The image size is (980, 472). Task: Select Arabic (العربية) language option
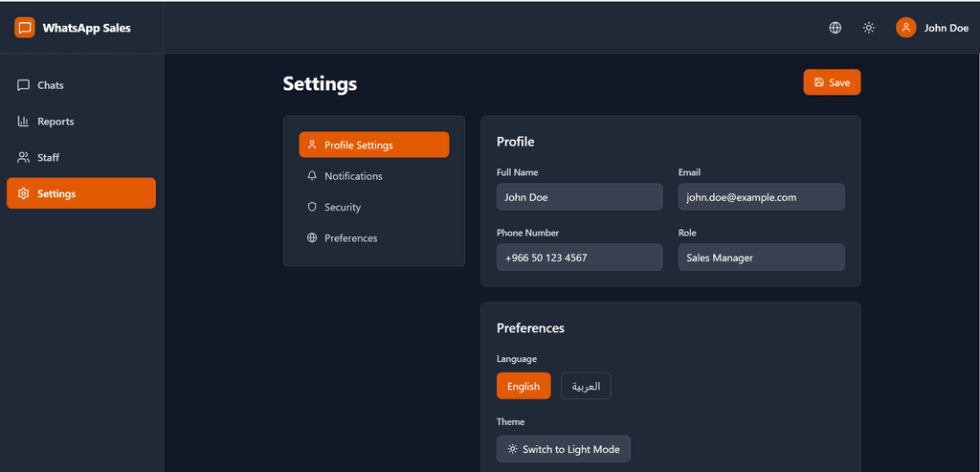coord(586,386)
